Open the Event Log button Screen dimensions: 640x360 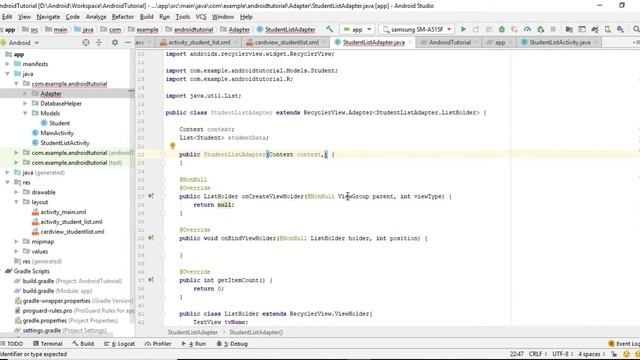(624, 344)
